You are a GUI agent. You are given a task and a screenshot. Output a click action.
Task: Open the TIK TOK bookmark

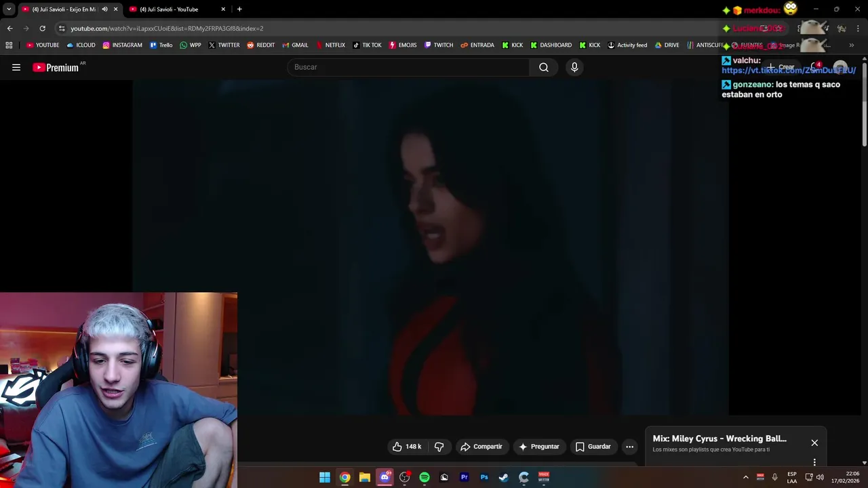(367, 45)
